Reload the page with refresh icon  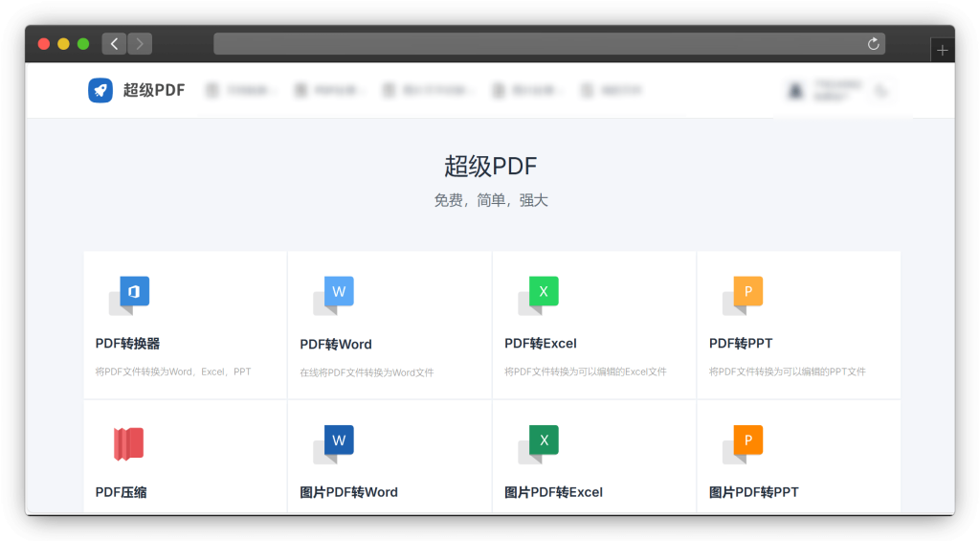pyautogui.click(x=873, y=44)
